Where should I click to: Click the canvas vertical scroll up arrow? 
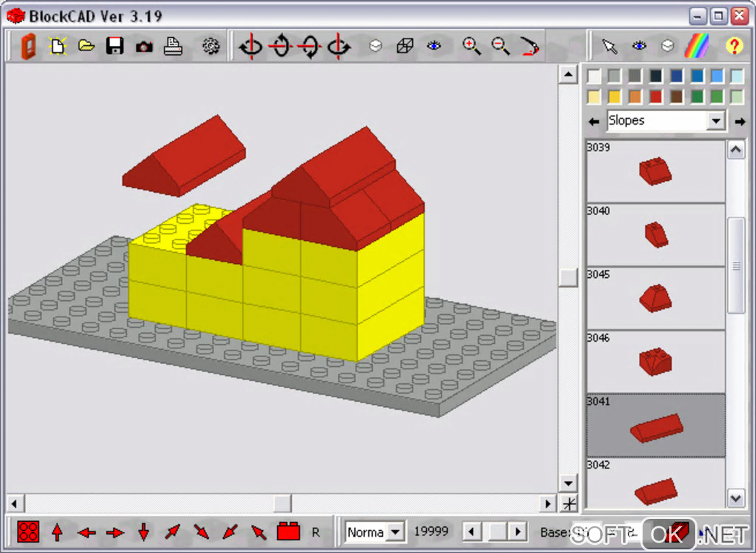pyautogui.click(x=568, y=74)
